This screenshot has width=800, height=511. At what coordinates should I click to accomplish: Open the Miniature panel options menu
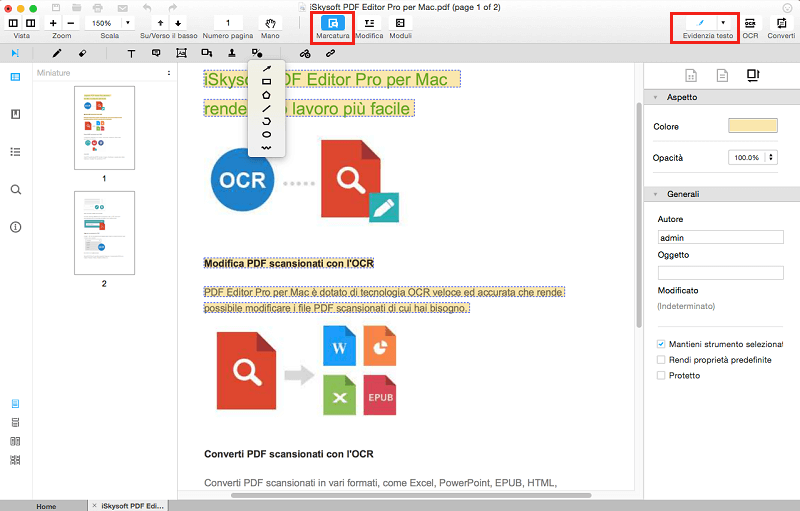[x=169, y=73]
